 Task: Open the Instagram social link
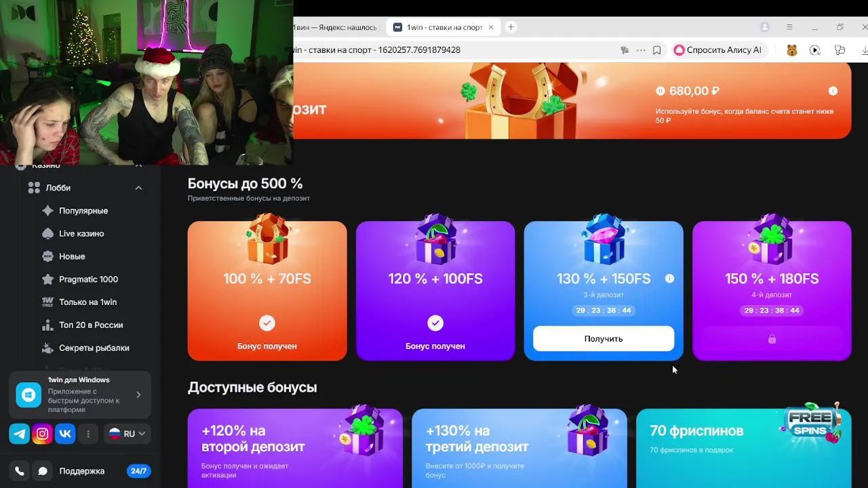coord(42,434)
